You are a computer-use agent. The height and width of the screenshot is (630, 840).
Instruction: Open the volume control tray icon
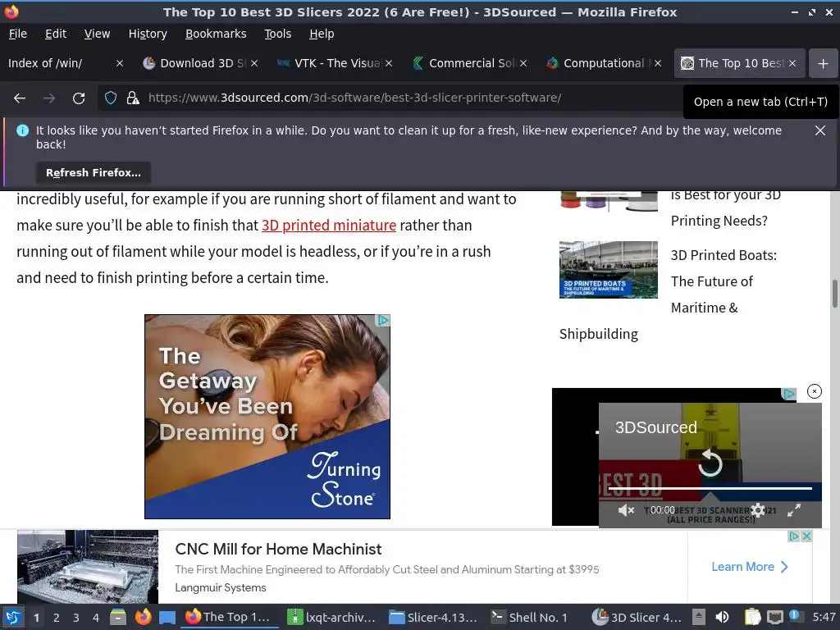(722, 617)
